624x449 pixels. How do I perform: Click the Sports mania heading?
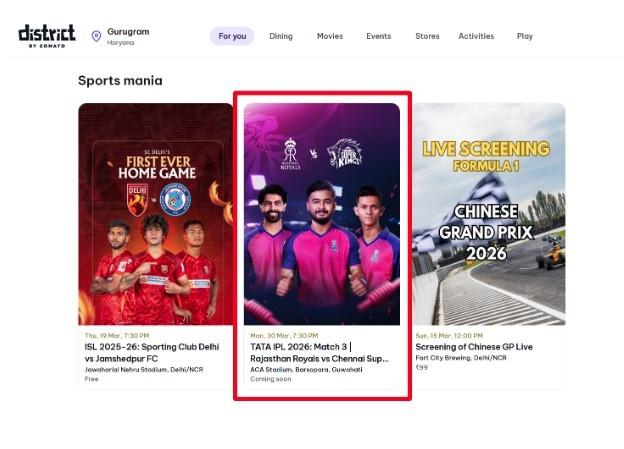(120, 81)
